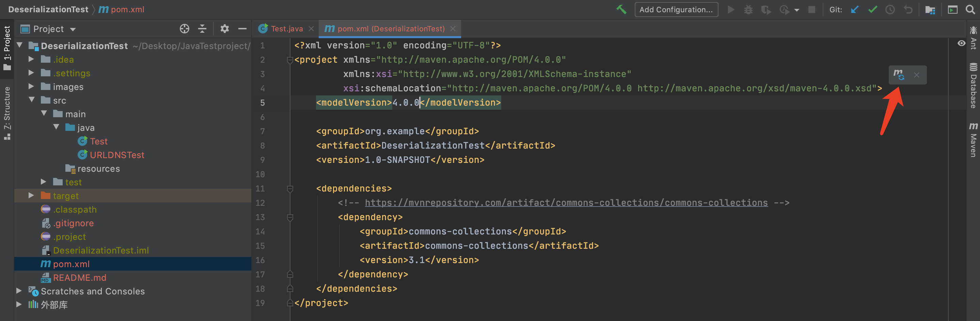The width and height of the screenshot is (980, 321).
Task: Open Git Show History clock icon
Action: [x=890, y=10]
